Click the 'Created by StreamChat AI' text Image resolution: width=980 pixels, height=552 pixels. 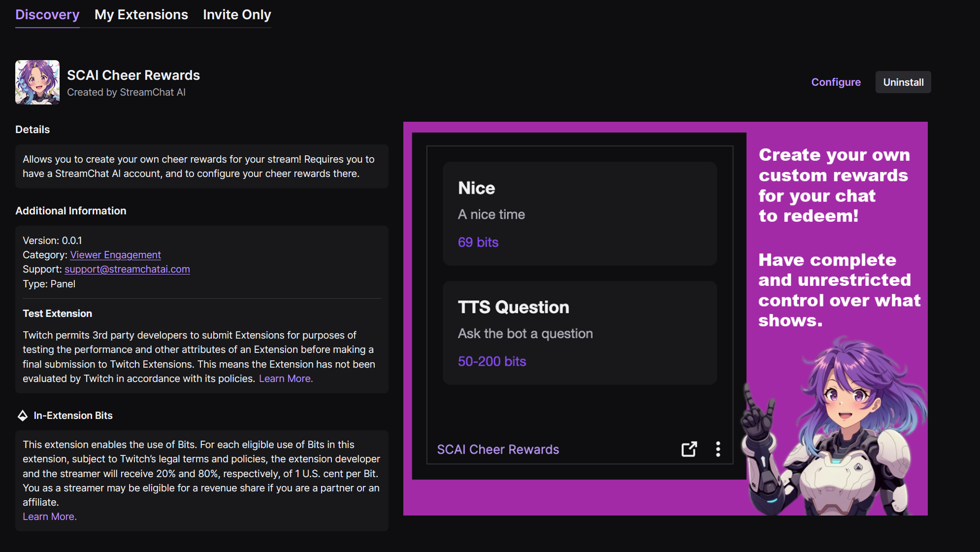pos(126,92)
